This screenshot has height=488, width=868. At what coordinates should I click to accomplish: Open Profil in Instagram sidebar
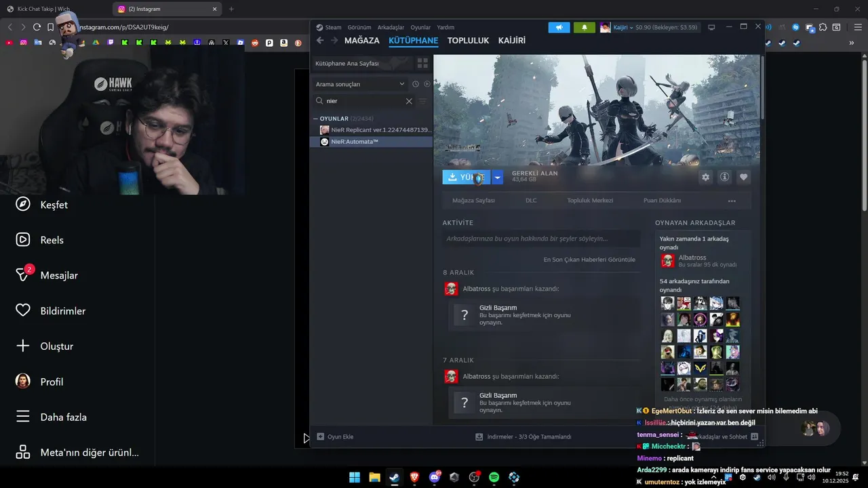pyautogui.click(x=39, y=382)
